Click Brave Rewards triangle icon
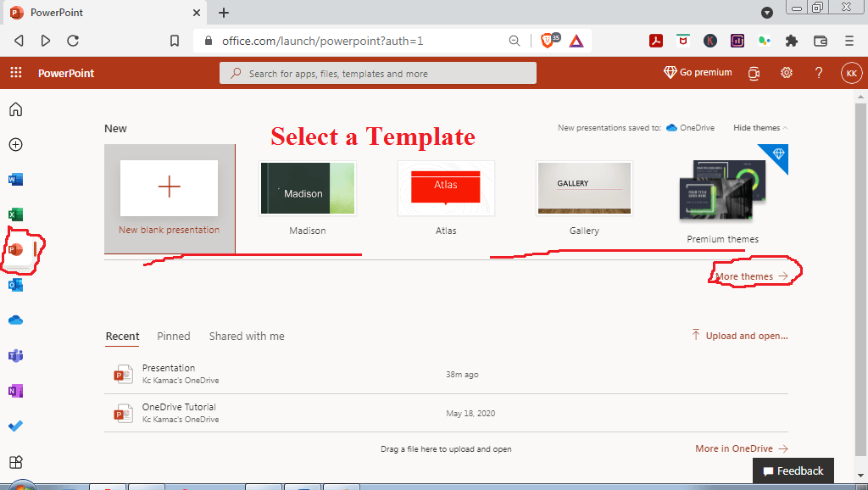This screenshot has width=868, height=490. [x=576, y=41]
